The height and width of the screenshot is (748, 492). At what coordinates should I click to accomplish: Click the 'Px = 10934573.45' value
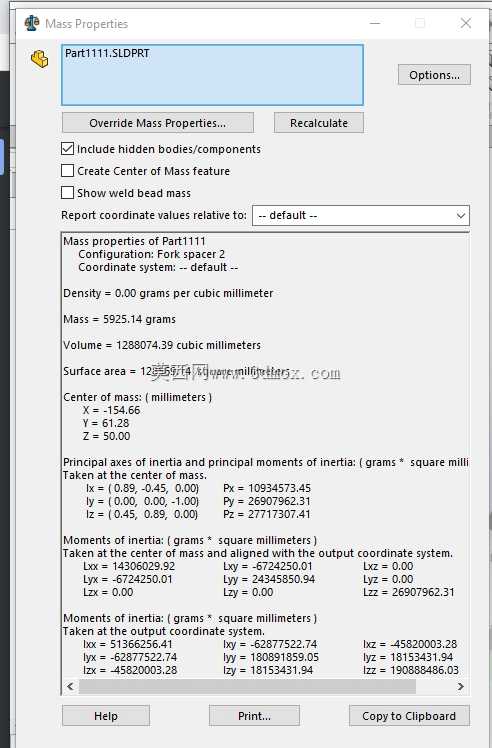click(267, 488)
